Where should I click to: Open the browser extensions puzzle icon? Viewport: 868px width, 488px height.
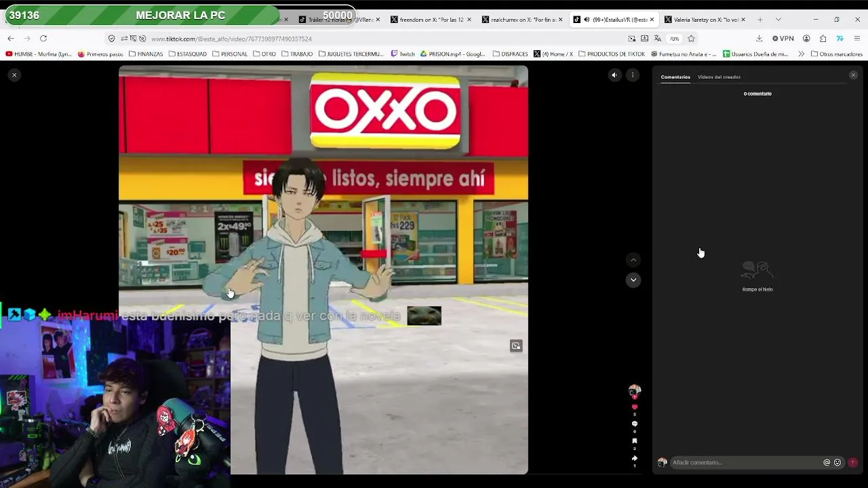[823, 39]
